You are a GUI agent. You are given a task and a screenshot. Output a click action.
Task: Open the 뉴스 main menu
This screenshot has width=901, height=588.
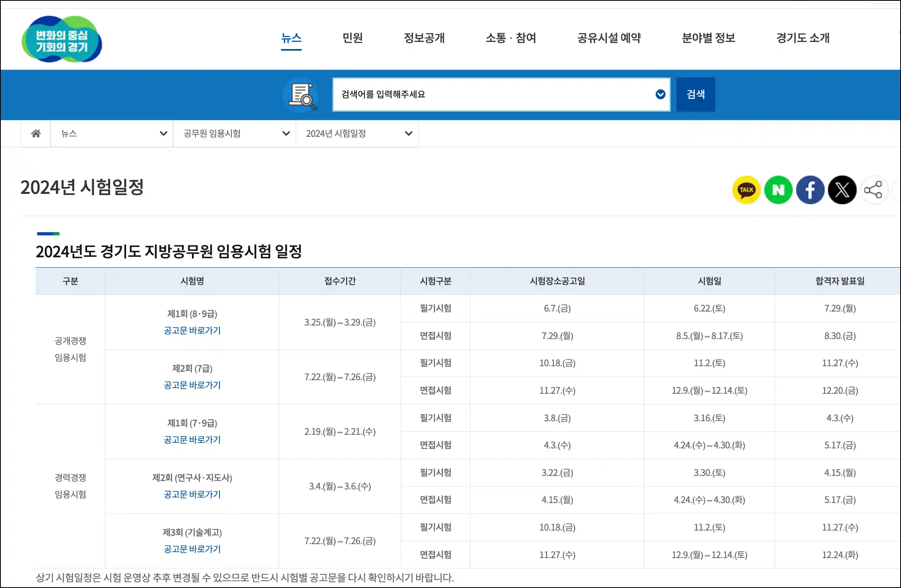(x=291, y=38)
